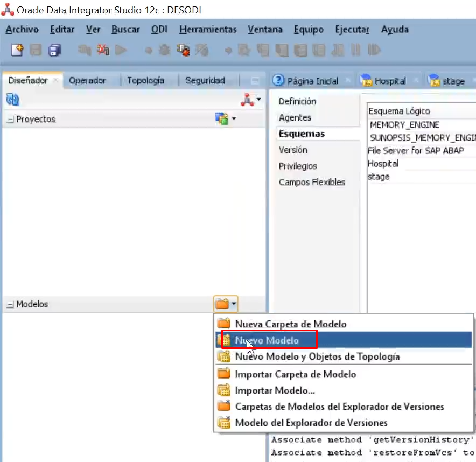
Task: Select Importar Carpeta de Modelo
Action: click(x=344, y=374)
